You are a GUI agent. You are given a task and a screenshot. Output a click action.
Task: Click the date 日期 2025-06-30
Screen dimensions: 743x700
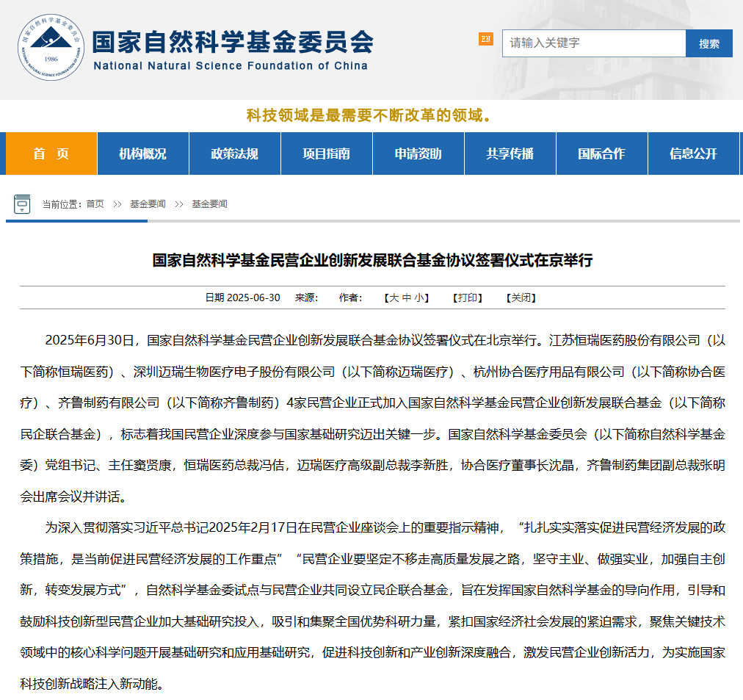click(x=242, y=297)
